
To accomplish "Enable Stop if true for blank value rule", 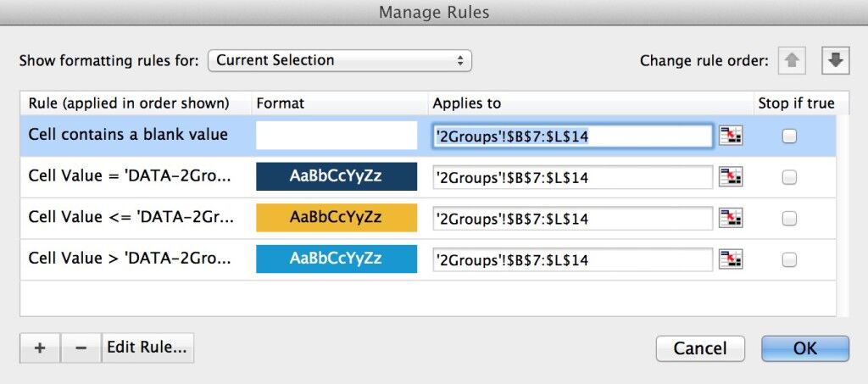I will [789, 136].
